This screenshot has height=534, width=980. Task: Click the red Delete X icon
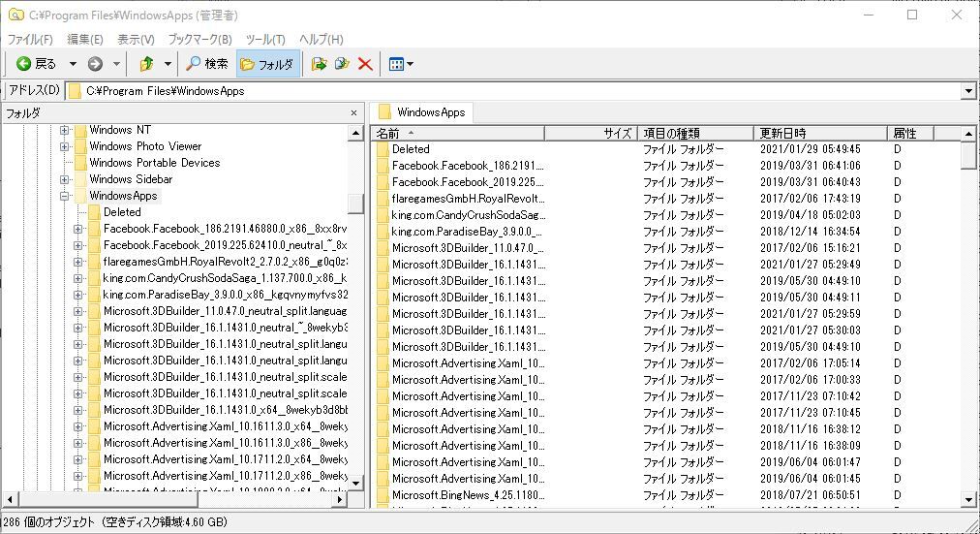365,64
